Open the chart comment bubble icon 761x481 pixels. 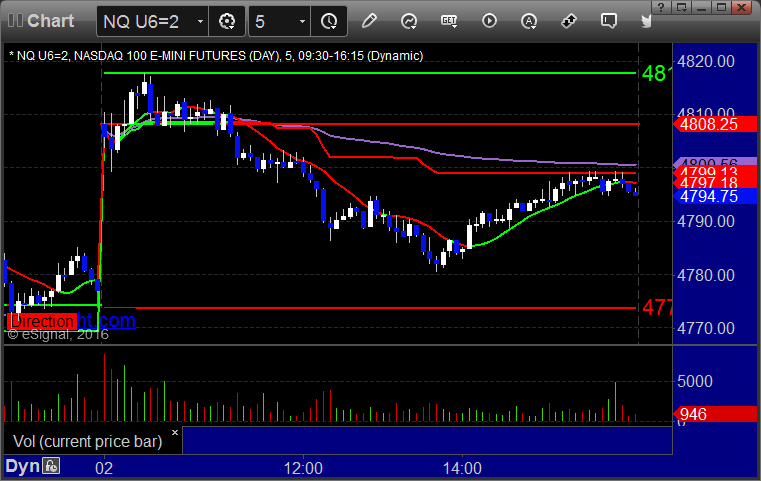pyautogui.click(x=609, y=21)
